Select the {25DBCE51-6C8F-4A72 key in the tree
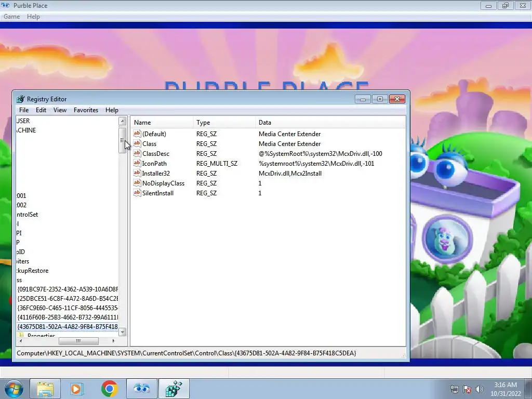532x399 pixels. [68, 299]
